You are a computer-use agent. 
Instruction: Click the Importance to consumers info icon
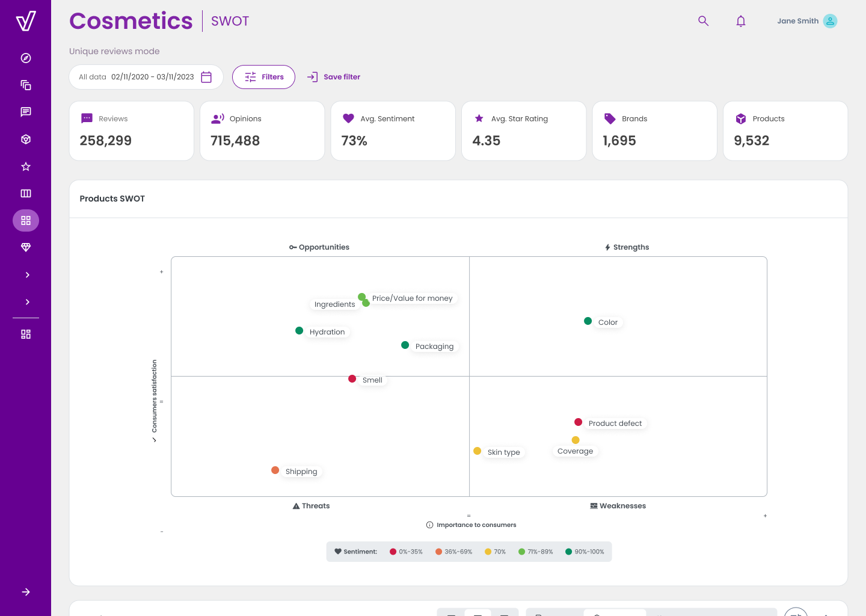coord(430,525)
